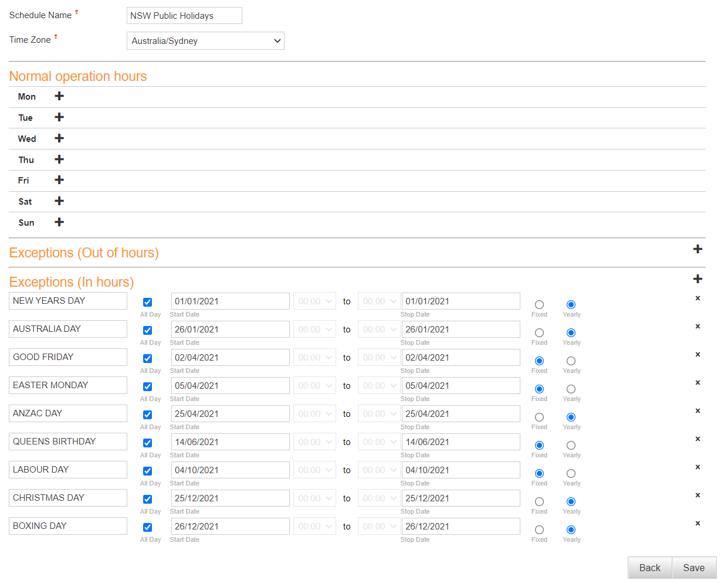Edit start date for CHRISTMAS DAY
Screen dimensions: 728x584
tap(231, 498)
